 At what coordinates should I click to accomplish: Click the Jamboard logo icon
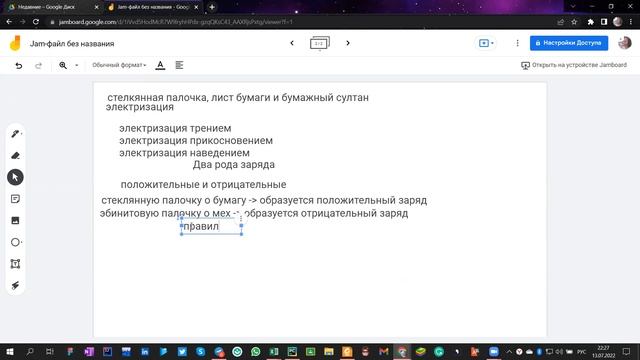click(15, 43)
